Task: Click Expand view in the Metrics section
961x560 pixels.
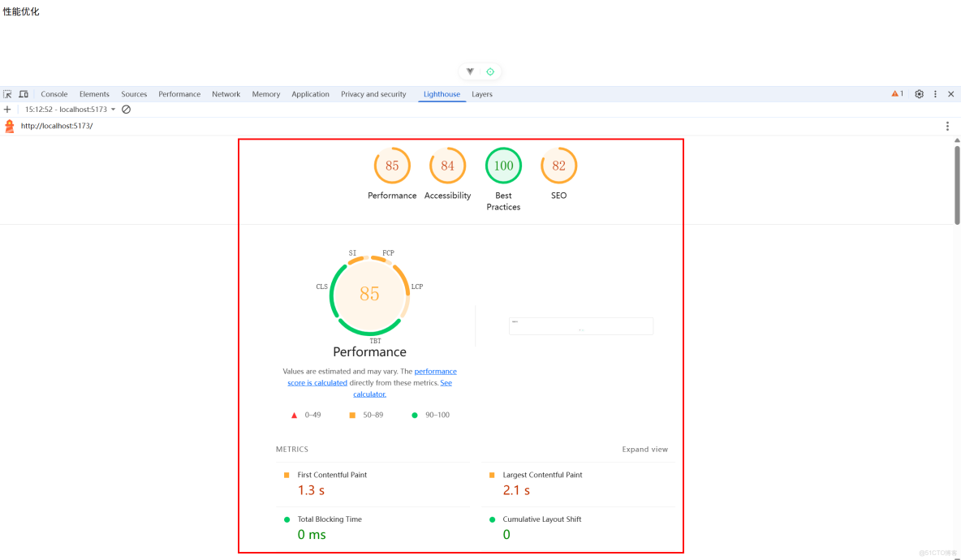Action: tap(645, 449)
